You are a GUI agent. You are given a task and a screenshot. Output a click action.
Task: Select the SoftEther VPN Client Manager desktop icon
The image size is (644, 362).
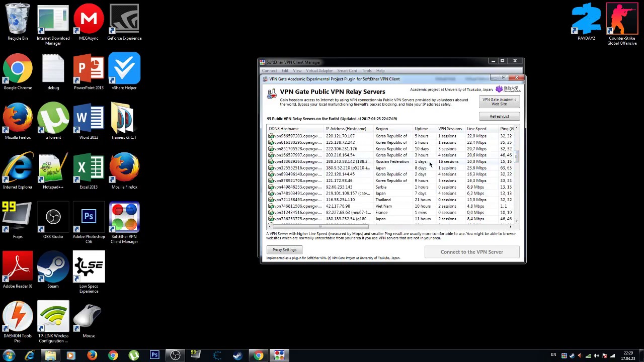(124, 223)
